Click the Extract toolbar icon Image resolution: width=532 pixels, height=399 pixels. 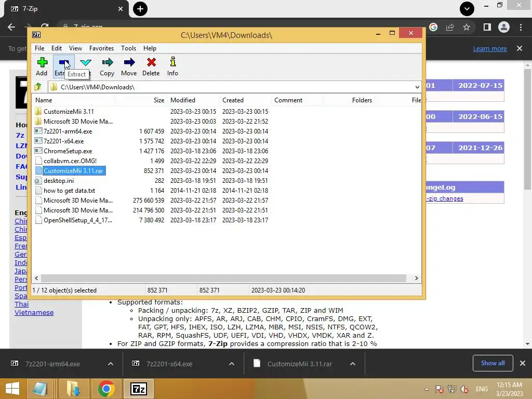click(x=63, y=66)
